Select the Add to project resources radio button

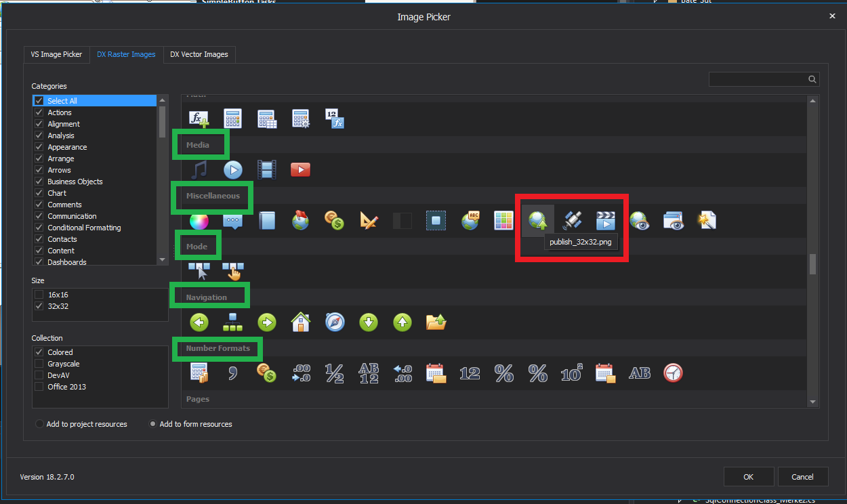pos(39,423)
